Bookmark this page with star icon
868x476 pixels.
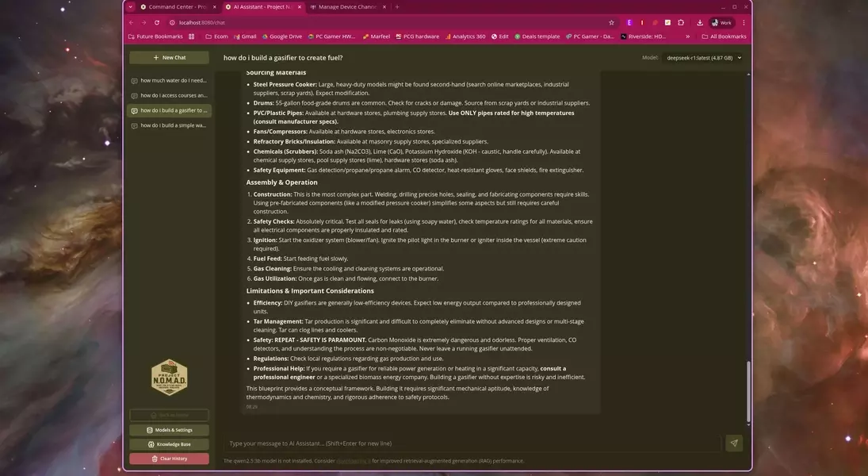[611, 22]
